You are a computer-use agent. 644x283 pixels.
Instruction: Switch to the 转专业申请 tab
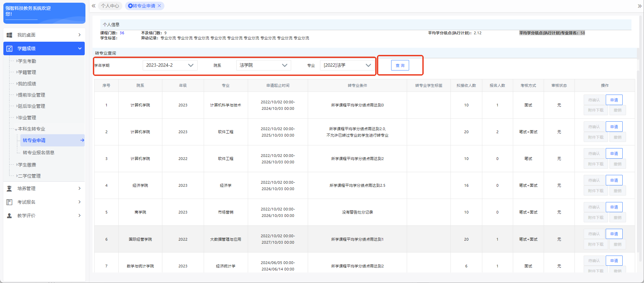coord(144,6)
